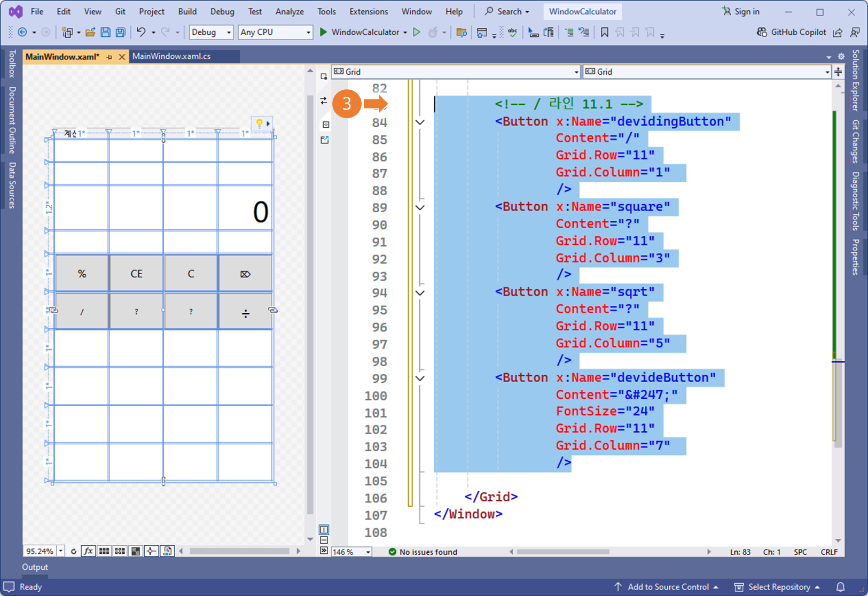Undo the last action

pyautogui.click(x=141, y=33)
